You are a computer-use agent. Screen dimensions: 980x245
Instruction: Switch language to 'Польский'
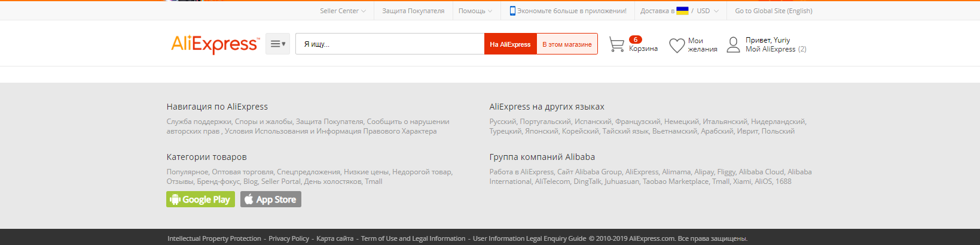click(778, 131)
